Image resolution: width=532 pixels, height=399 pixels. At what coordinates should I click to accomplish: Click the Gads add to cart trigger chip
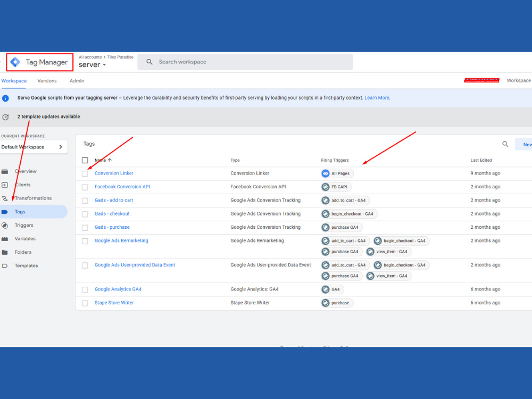[x=345, y=201]
